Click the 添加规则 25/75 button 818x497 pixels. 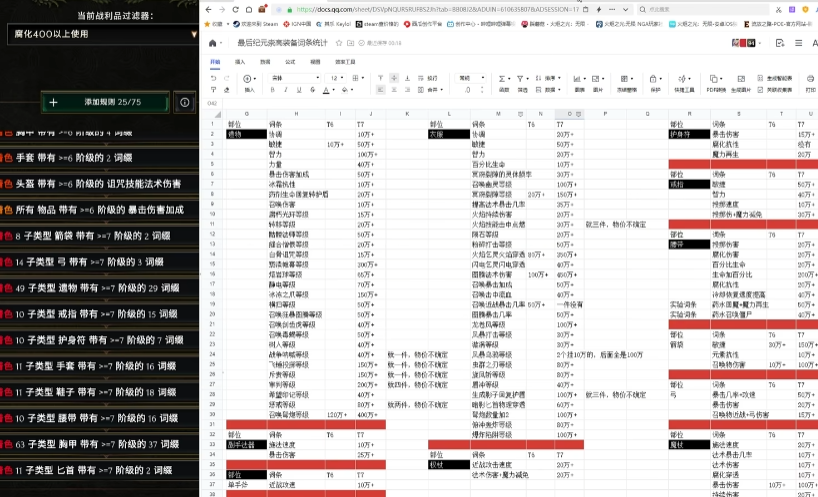coord(104,102)
